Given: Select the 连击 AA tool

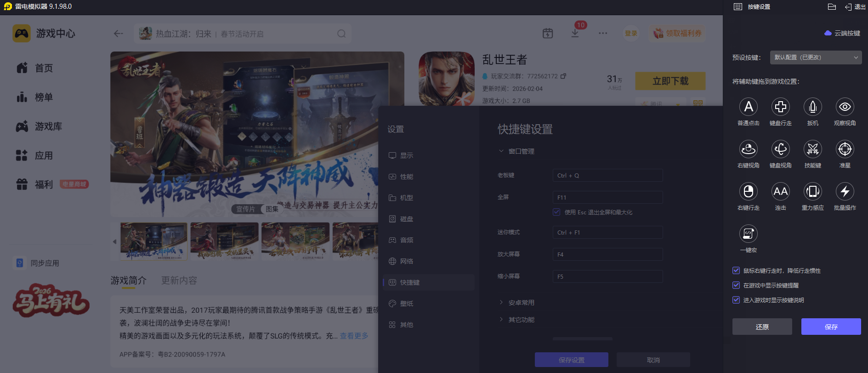Looking at the screenshot, I should click(780, 191).
